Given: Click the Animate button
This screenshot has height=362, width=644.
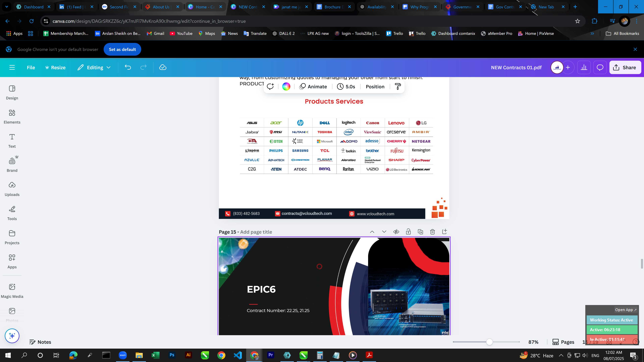Looking at the screenshot, I should (x=313, y=86).
